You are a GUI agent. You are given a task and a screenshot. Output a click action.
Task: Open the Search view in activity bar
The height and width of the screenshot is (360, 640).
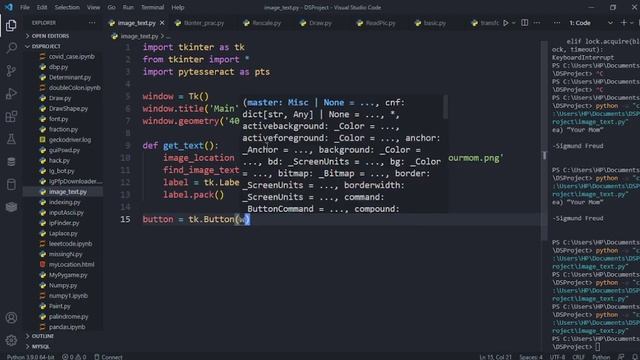tap(11, 48)
